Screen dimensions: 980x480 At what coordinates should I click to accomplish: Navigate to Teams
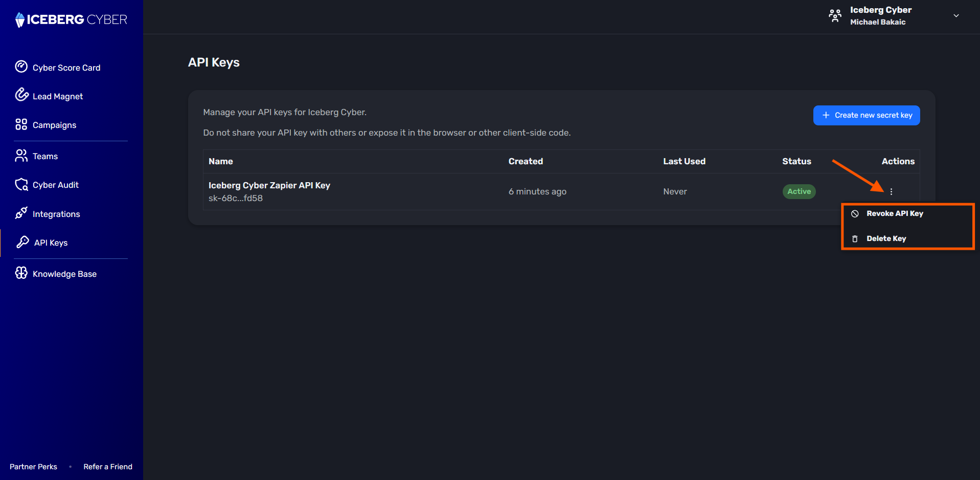pos(45,156)
